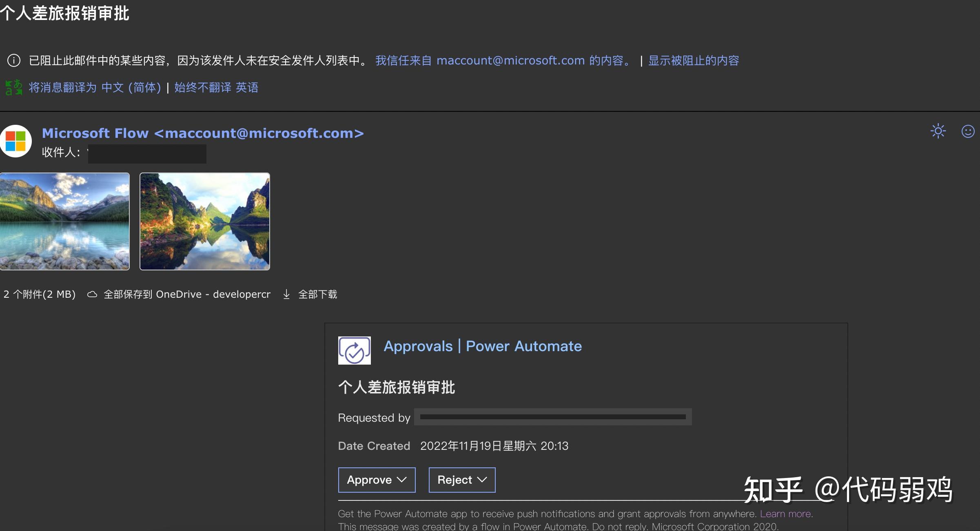
Task: Open the green karst river attachment thumbnail
Action: tap(205, 221)
